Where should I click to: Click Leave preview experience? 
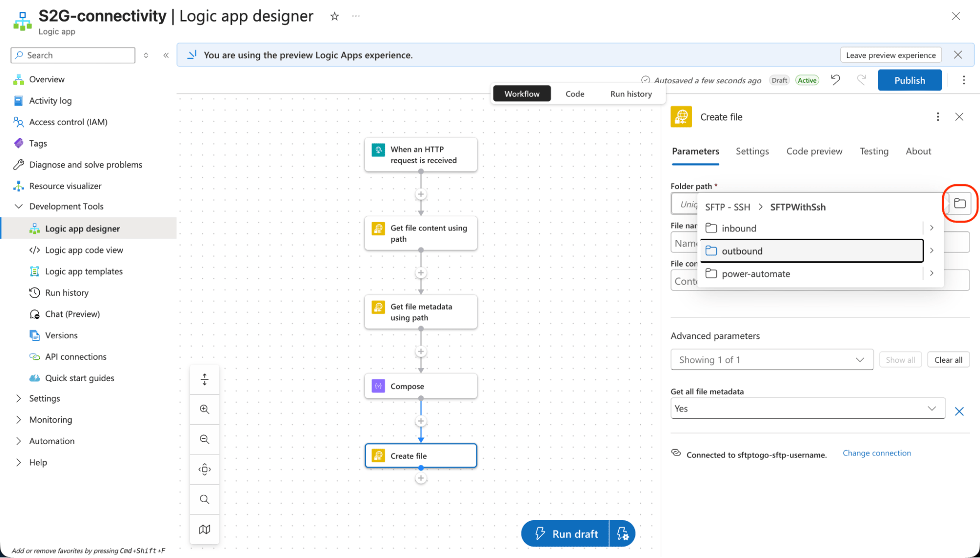(x=891, y=55)
